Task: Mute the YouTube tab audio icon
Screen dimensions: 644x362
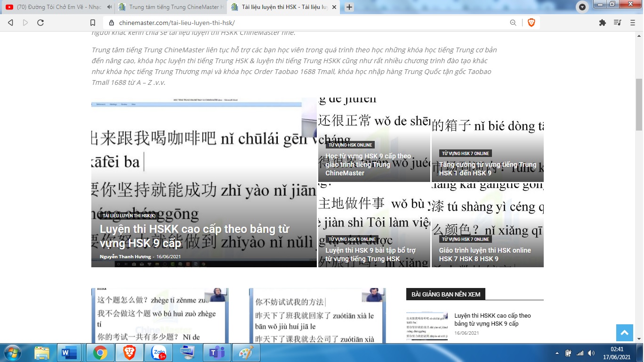Action: [109, 7]
